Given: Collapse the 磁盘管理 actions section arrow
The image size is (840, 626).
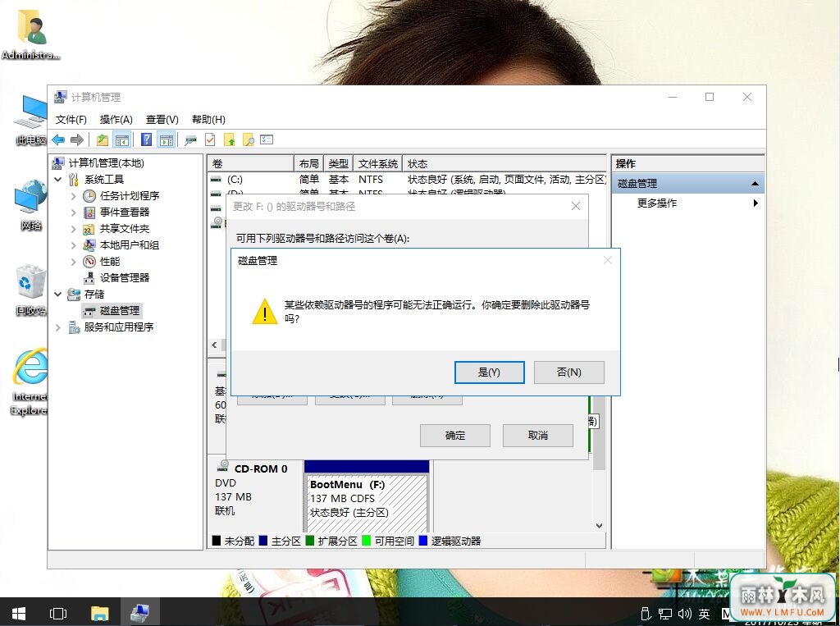Looking at the screenshot, I should (x=755, y=183).
